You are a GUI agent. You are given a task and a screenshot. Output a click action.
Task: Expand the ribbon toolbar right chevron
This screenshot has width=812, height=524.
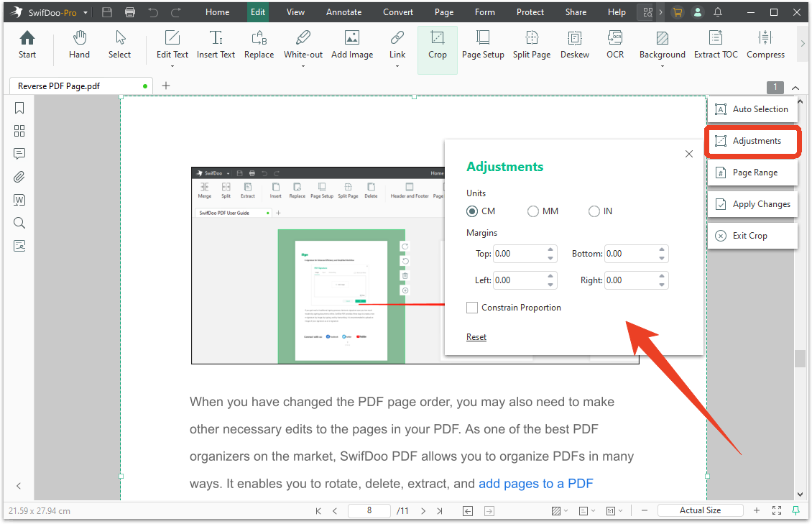[803, 44]
